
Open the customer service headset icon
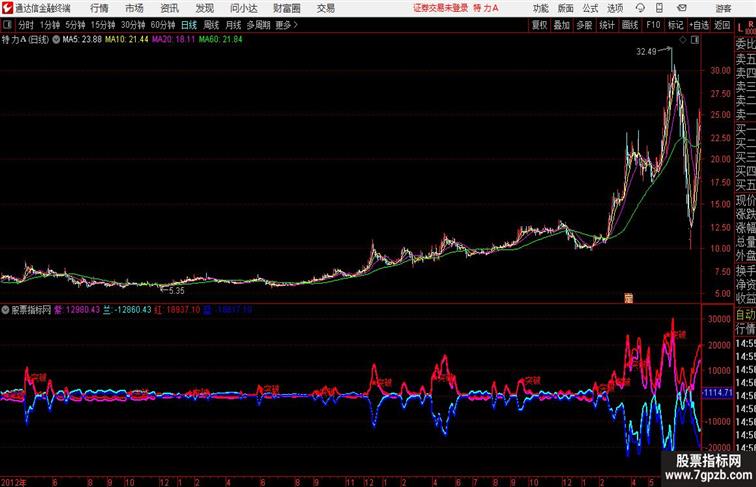coord(640,8)
